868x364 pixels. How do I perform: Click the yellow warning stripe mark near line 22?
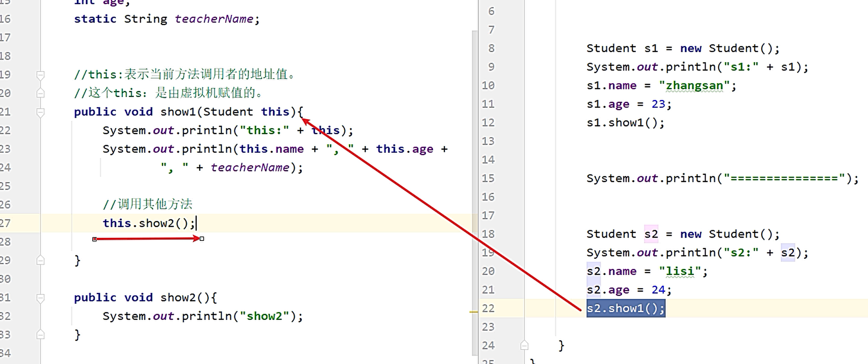point(474,311)
